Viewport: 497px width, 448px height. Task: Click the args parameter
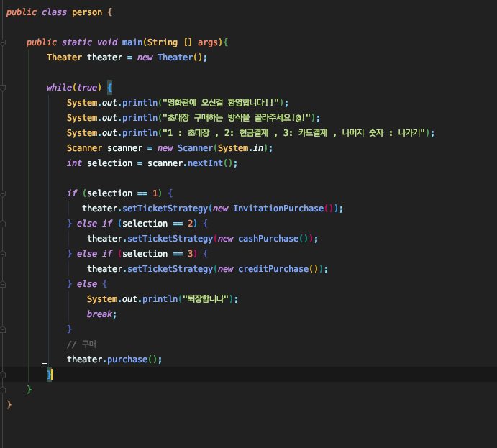coord(208,42)
